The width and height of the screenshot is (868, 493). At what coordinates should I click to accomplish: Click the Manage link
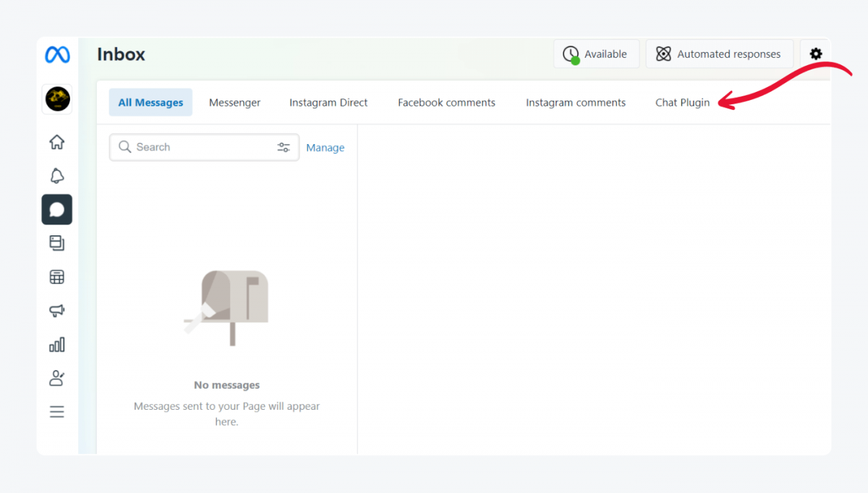[x=325, y=148]
